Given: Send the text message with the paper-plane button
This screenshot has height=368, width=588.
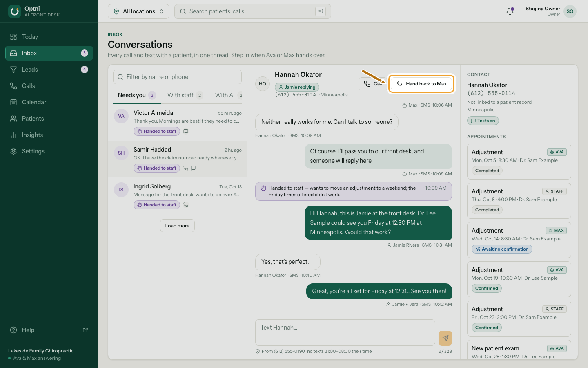Looking at the screenshot, I should (x=445, y=338).
